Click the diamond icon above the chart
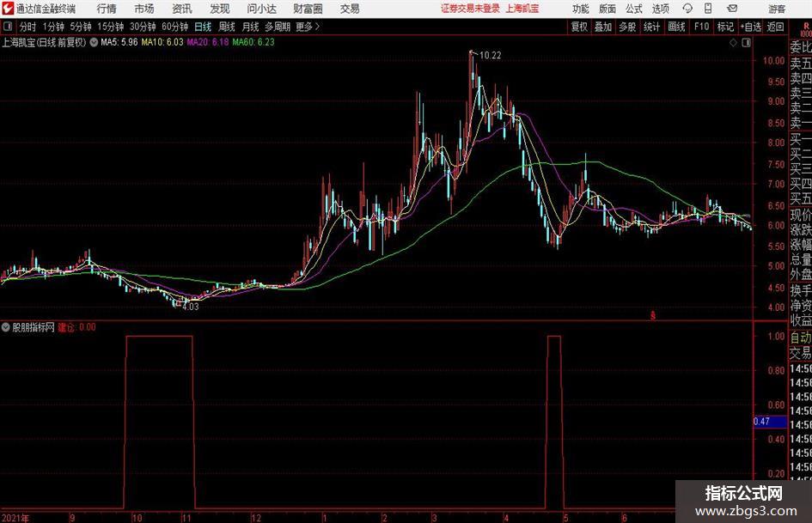812x523 pixels. (733, 43)
